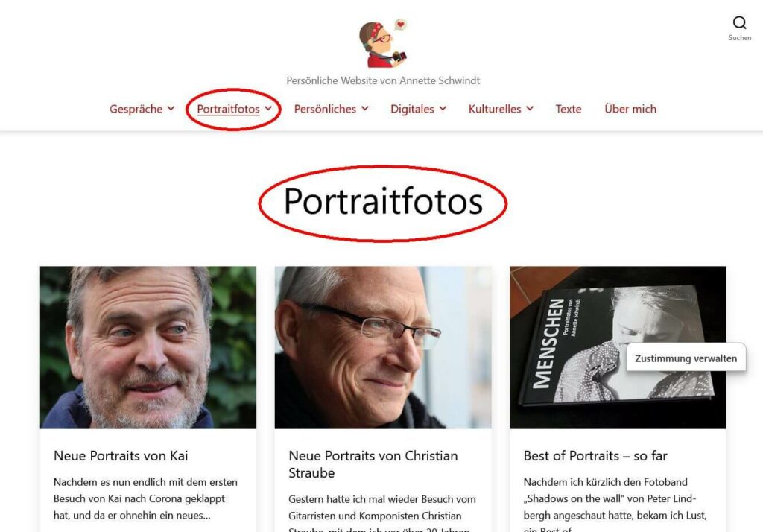763x532 pixels.
Task: Click the Kai portrait thumbnail image
Action: (148, 347)
